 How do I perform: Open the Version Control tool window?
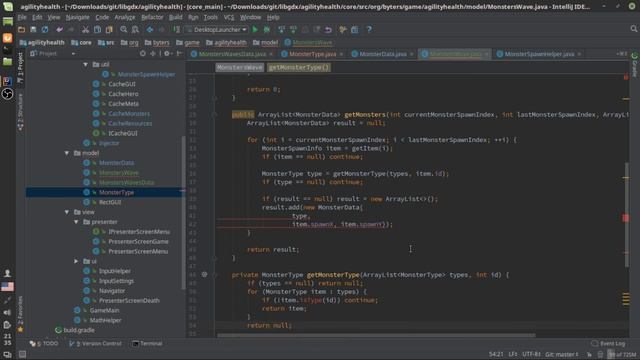[96, 344]
